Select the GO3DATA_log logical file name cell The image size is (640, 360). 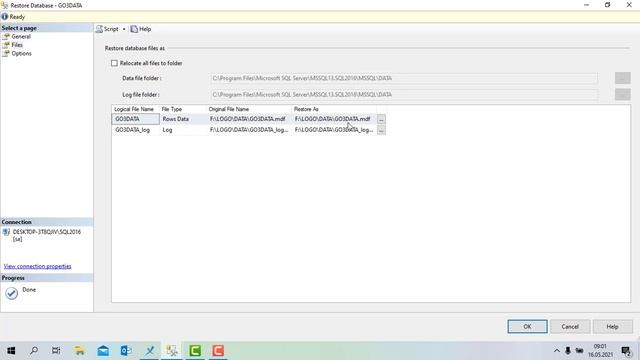pyautogui.click(x=135, y=130)
